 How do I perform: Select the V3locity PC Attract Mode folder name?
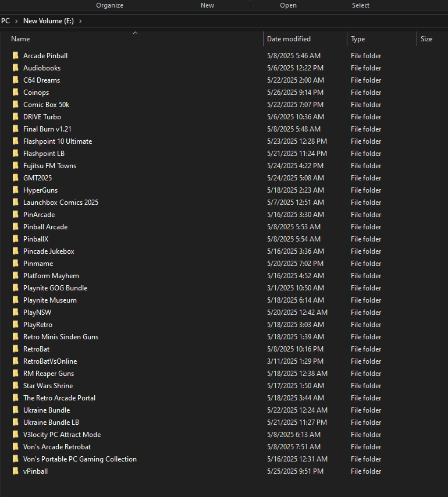pos(62,435)
